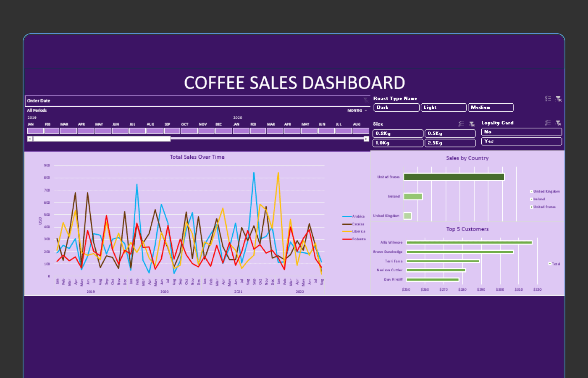
Task: Select FEB 2020 timeline segment
Action: tap(258, 131)
